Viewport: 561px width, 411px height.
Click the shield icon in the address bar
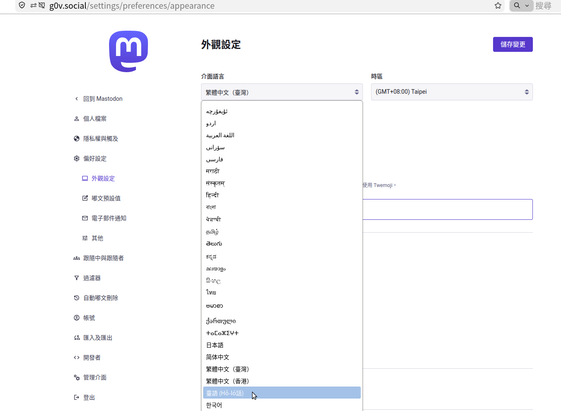click(22, 5)
